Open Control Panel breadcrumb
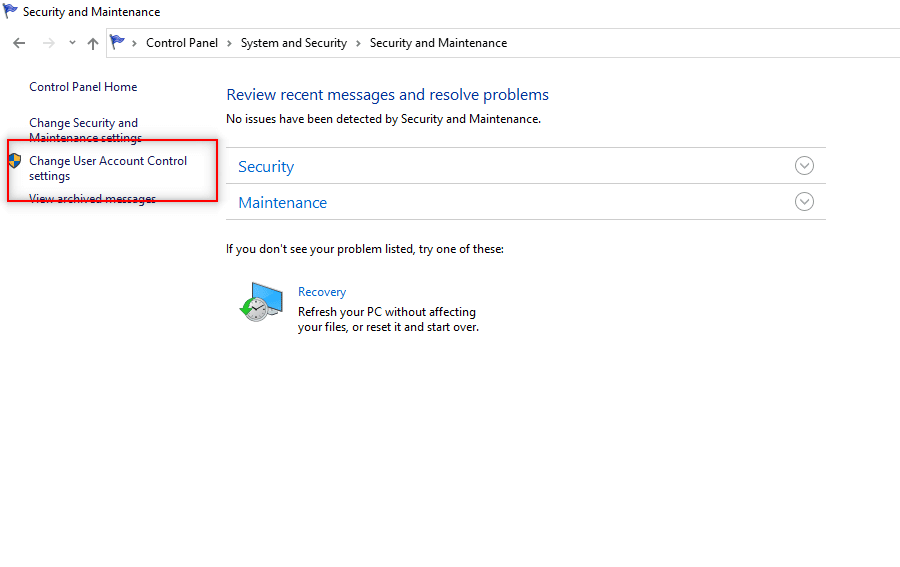Image resolution: width=900 pixels, height=567 pixels. (182, 43)
